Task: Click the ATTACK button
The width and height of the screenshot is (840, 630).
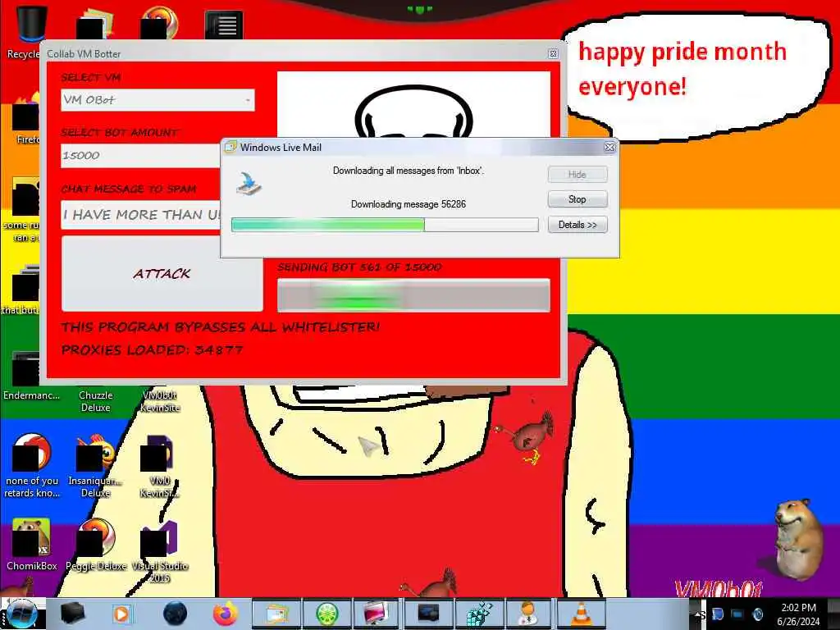Action: click(162, 274)
